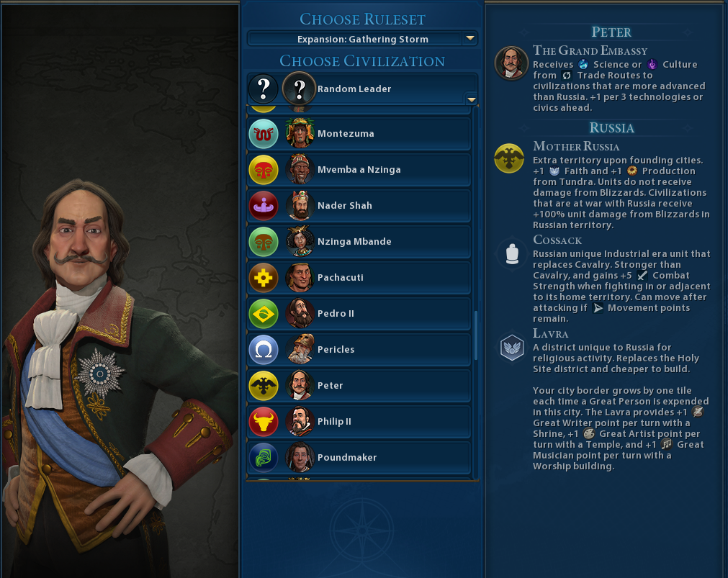This screenshot has height=578, width=728.
Task: Select the Nzinga Mbande entry
Action: pos(359,241)
